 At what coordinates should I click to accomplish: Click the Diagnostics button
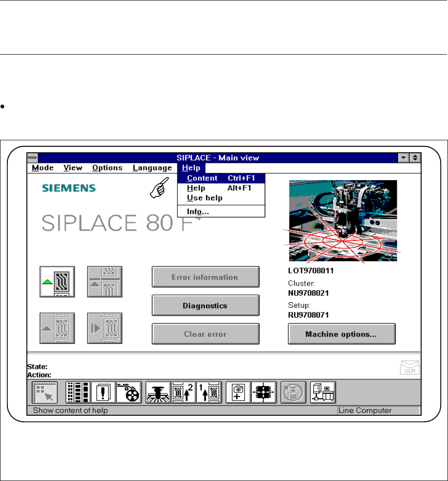point(206,306)
